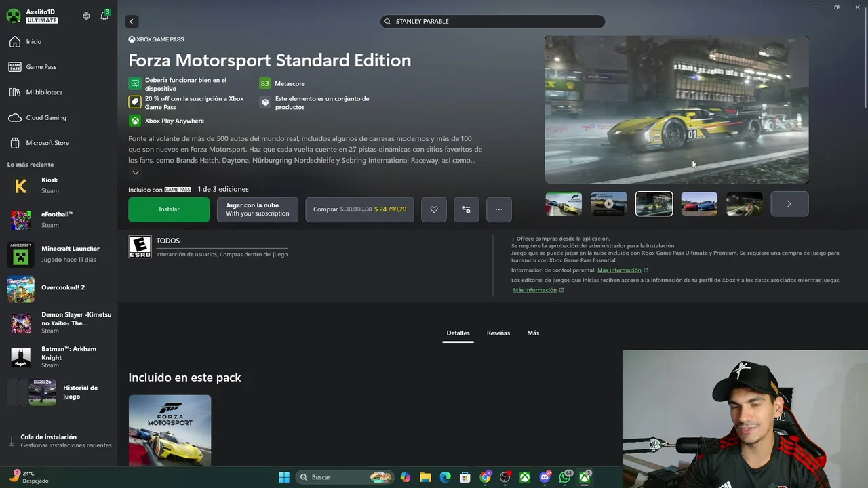868x488 pixels.
Task: Open the Forza Motorsport pack tile
Action: pyautogui.click(x=170, y=431)
